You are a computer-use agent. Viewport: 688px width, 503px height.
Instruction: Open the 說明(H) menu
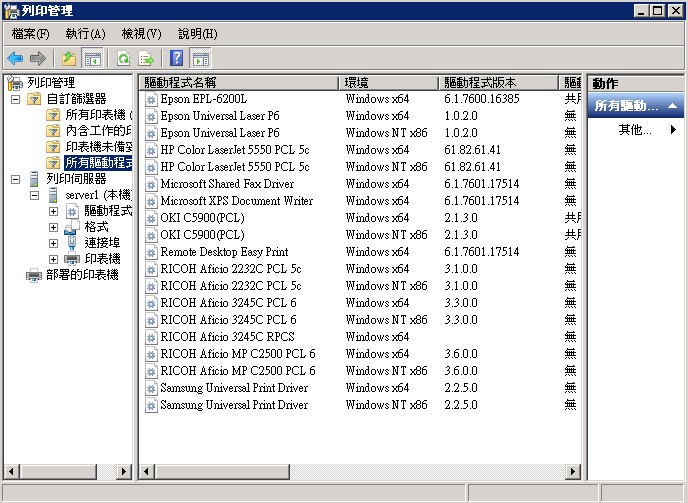point(197,34)
